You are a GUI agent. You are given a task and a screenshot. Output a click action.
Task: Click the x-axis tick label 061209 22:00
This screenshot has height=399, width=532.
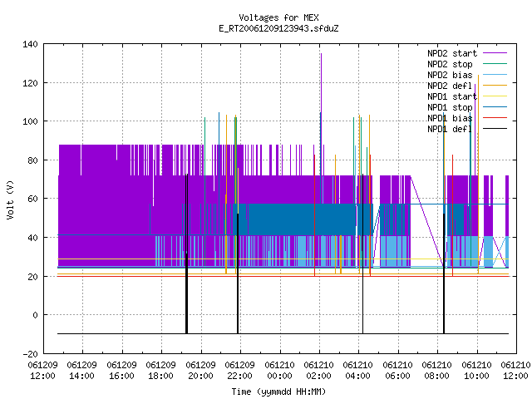tap(240, 371)
